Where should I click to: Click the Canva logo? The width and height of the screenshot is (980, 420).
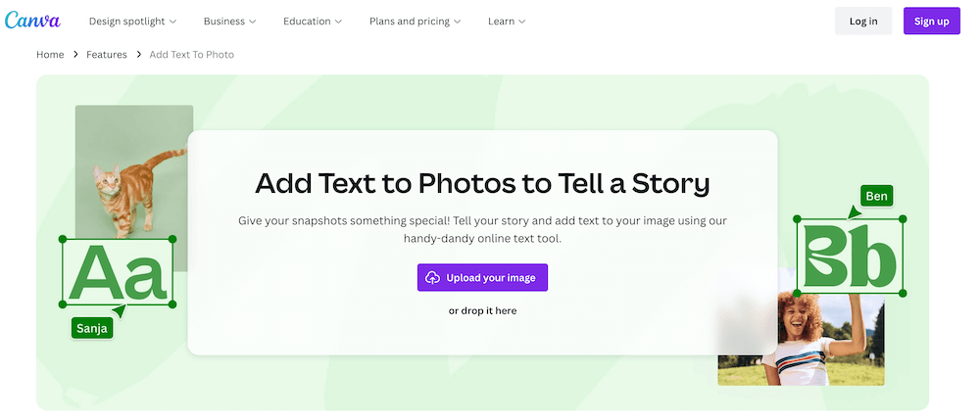coord(32,21)
